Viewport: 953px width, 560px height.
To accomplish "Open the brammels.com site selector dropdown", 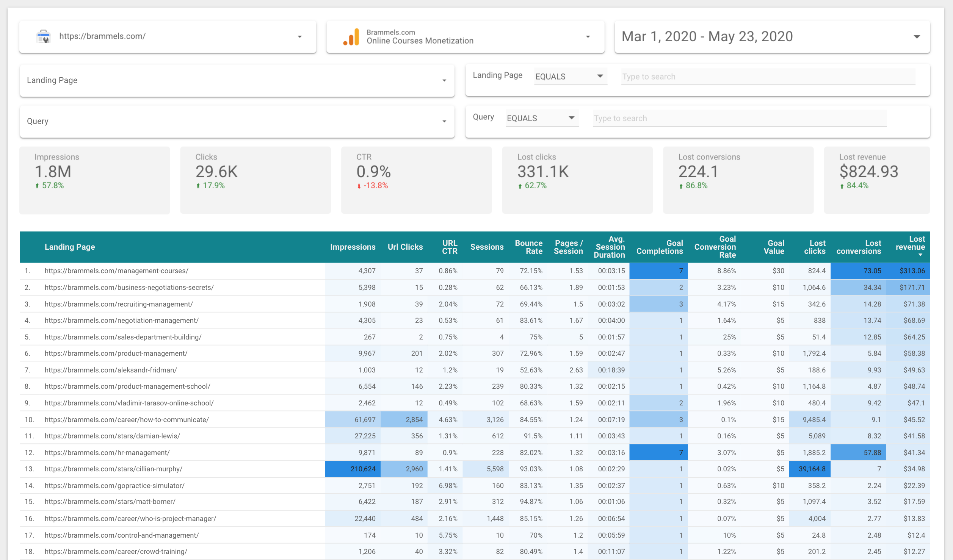I will 300,36.
